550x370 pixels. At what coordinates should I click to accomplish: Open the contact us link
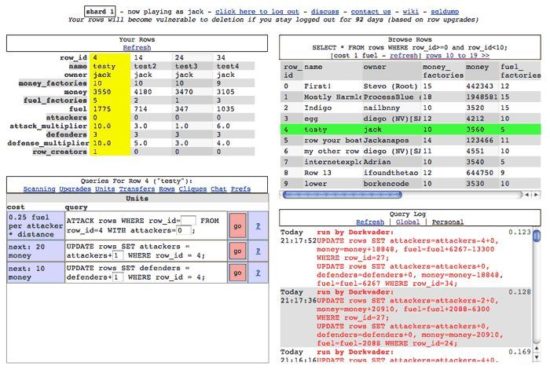click(370, 12)
